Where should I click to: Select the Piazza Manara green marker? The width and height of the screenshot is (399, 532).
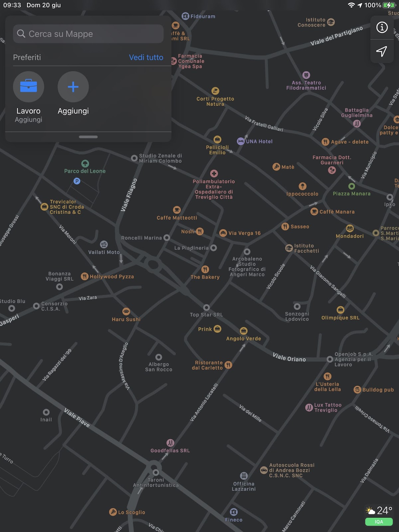[x=351, y=186]
